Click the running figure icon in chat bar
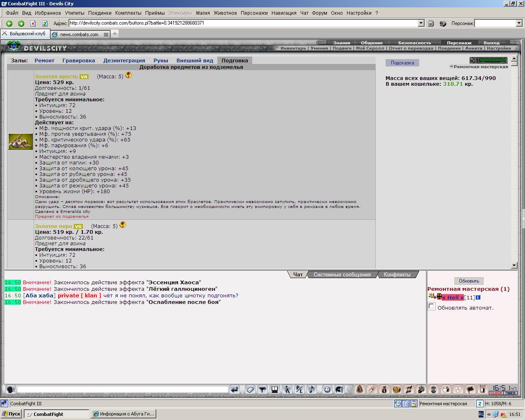The height and width of the screenshot is (420, 525). tap(287, 389)
